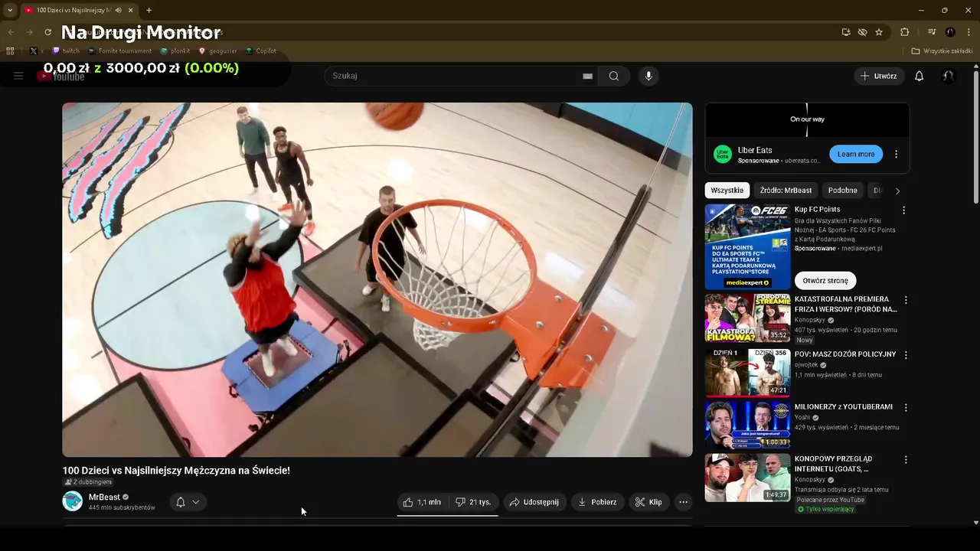Like the video (1,1 mln)
Viewport: 980px width, 551px height.
pos(422,502)
